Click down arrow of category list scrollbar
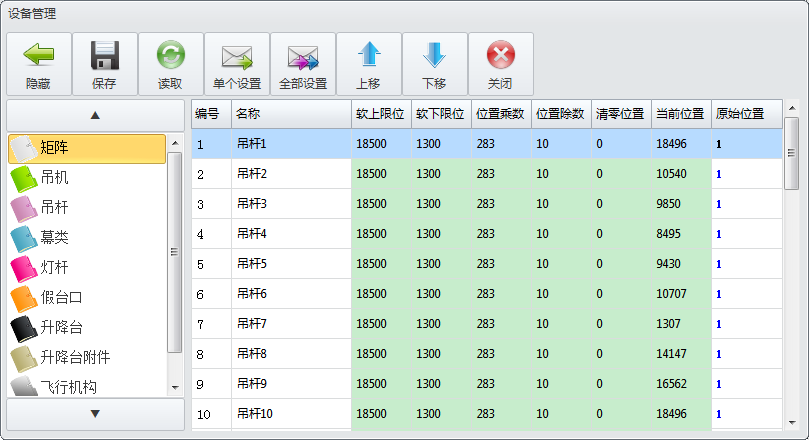Image resolution: width=809 pixels, height=440 pixels. [x=174, y=386]
